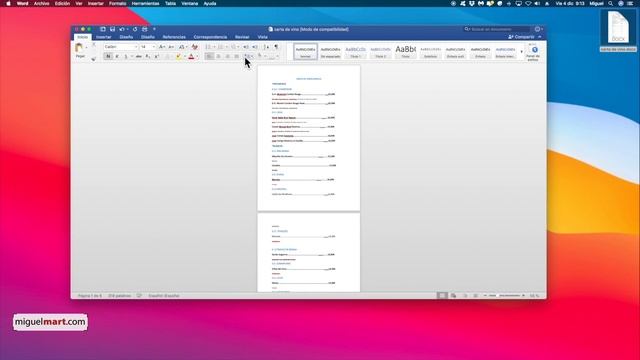Apply subscript formatting
Image resolution: width=640 pixels, height=360 pixels.
click(148, 56)
